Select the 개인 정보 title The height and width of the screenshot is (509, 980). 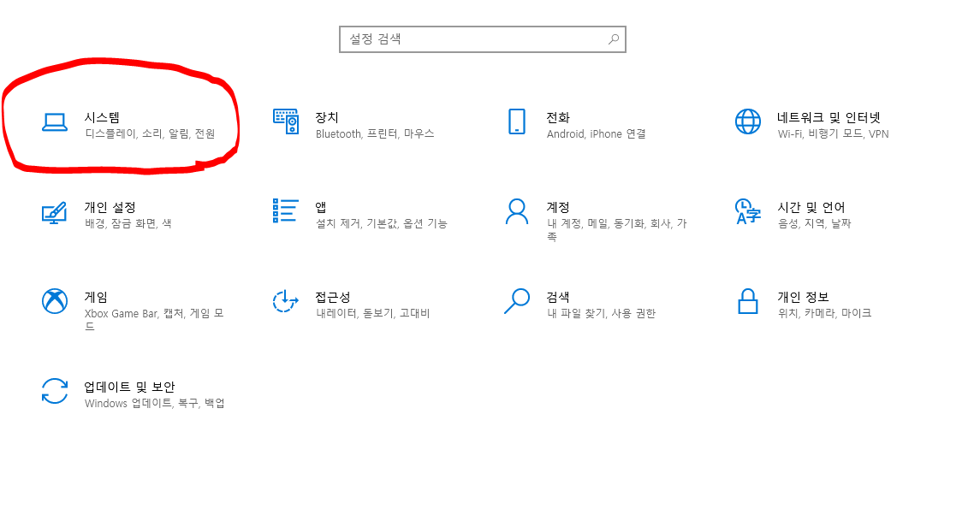(x=803, y=298)
